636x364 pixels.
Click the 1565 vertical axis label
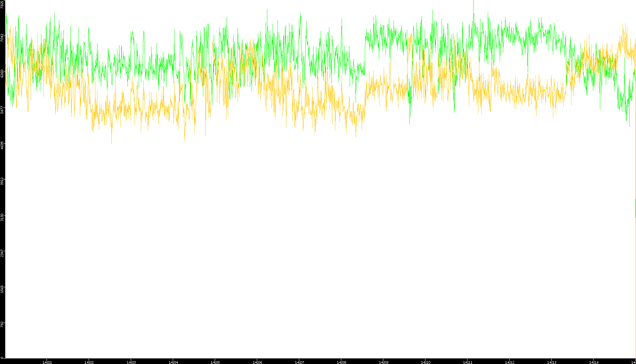pos(2,289)
